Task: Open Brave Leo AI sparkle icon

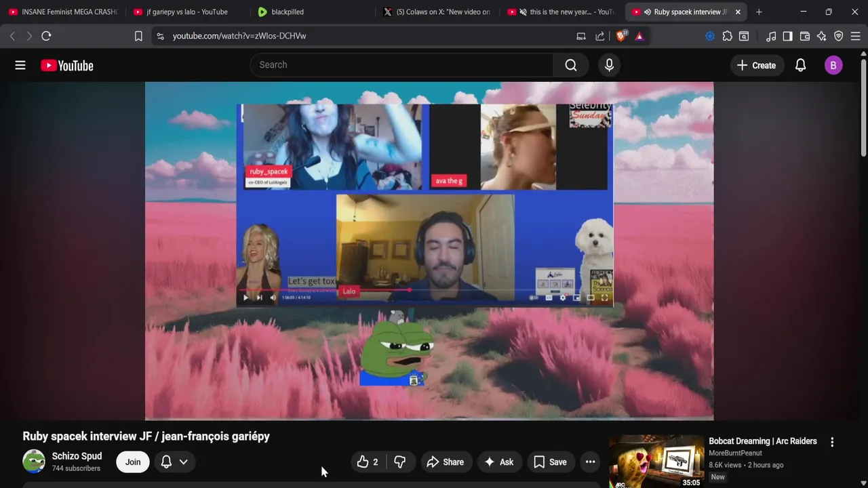Action: [822, 36]
